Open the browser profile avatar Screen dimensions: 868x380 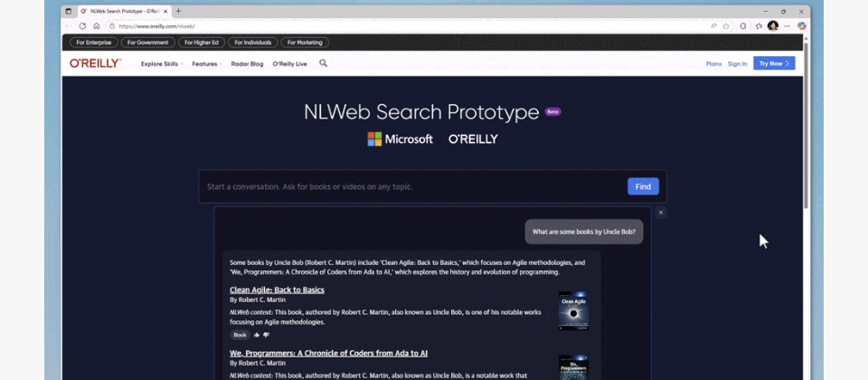coord(772,26)
